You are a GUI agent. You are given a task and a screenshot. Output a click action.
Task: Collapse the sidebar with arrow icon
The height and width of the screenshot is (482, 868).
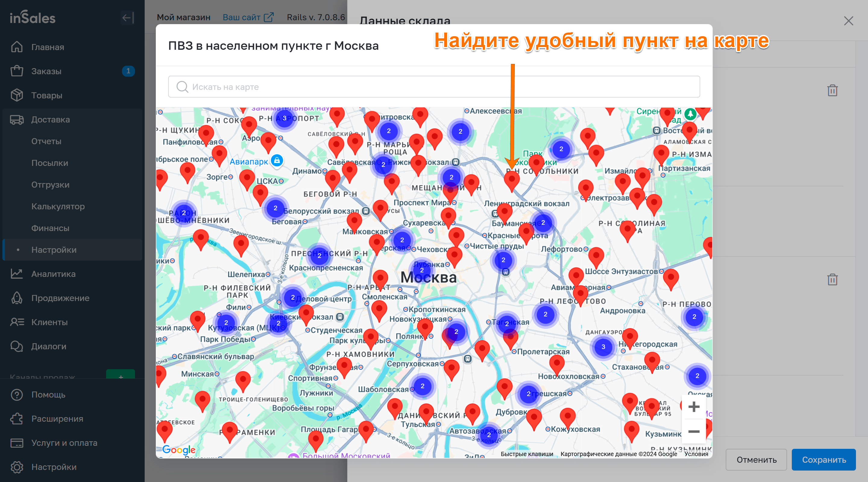point(128,17)
